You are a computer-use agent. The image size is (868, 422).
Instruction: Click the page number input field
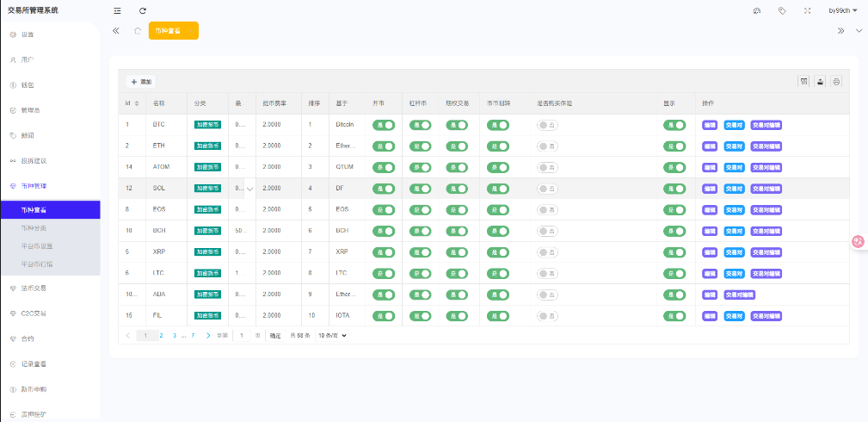(x=242, y=336)
